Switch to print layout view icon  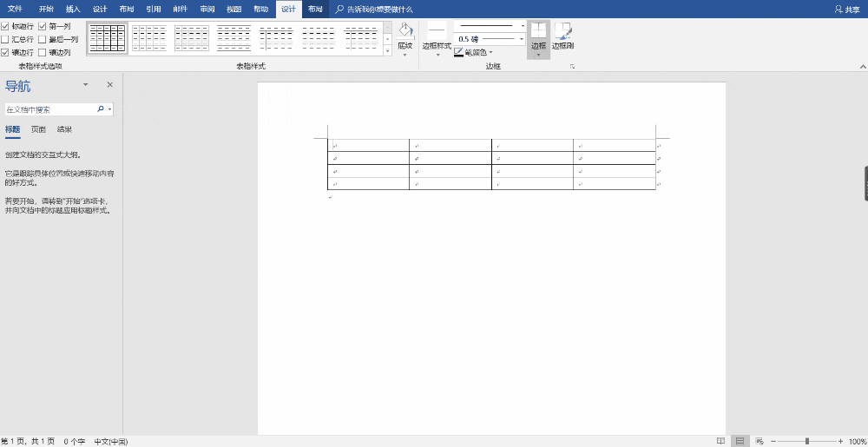(740, 441)
